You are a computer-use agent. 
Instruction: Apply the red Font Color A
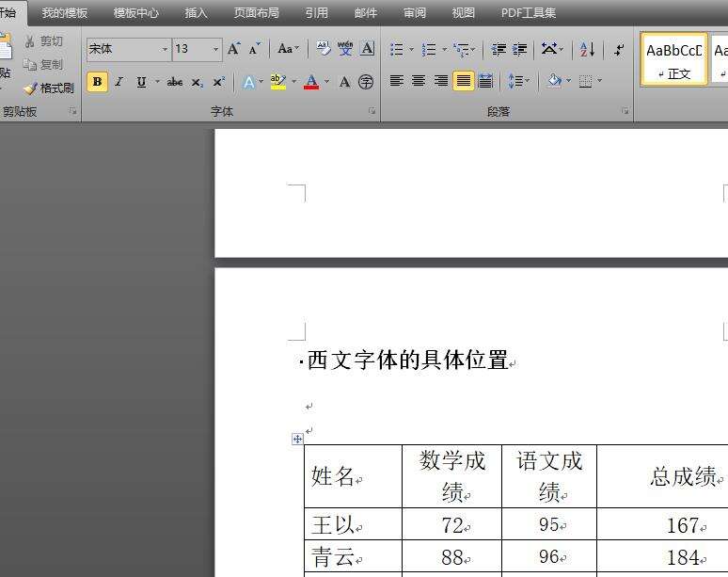pos(311,82)
